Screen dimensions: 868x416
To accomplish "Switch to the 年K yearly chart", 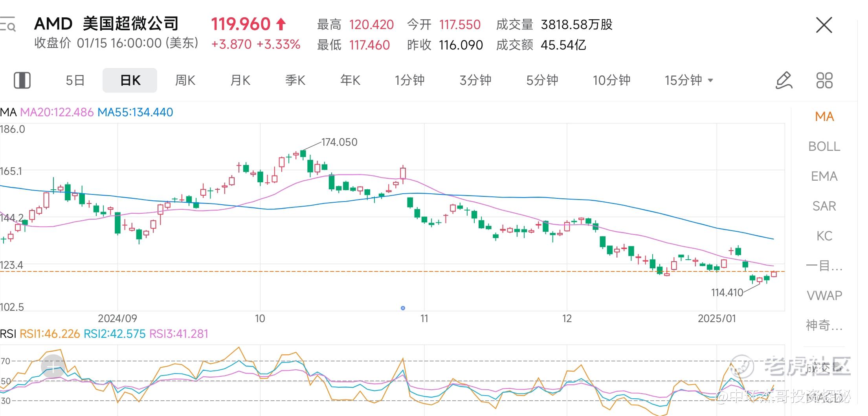I will (350, 80).
